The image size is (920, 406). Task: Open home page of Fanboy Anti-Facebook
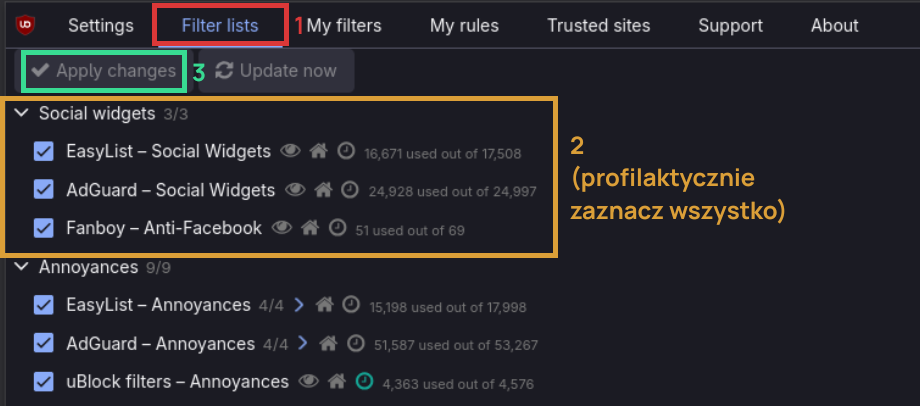310,228
